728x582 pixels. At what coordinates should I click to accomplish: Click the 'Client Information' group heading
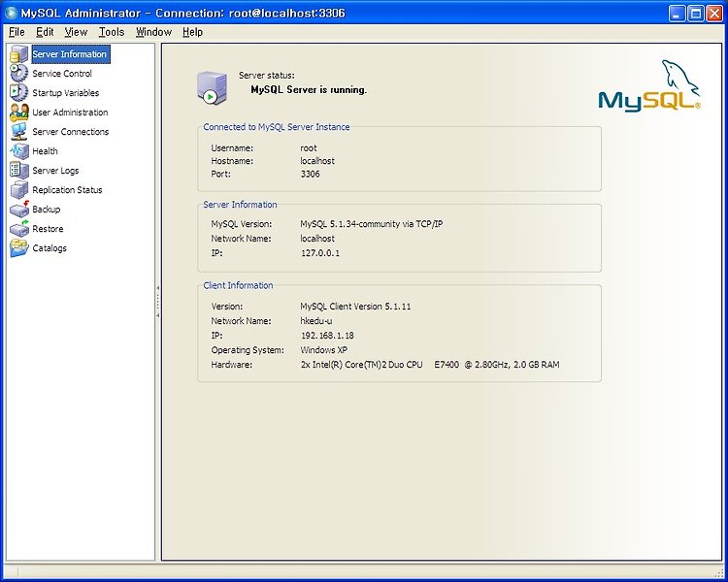[238, 285]
